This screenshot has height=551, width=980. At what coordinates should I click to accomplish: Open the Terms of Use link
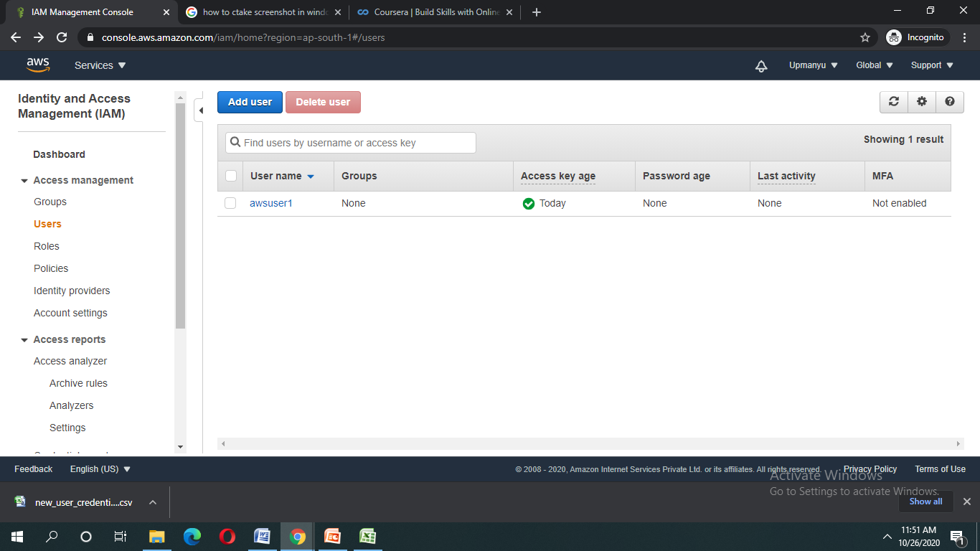coord(940,469)
